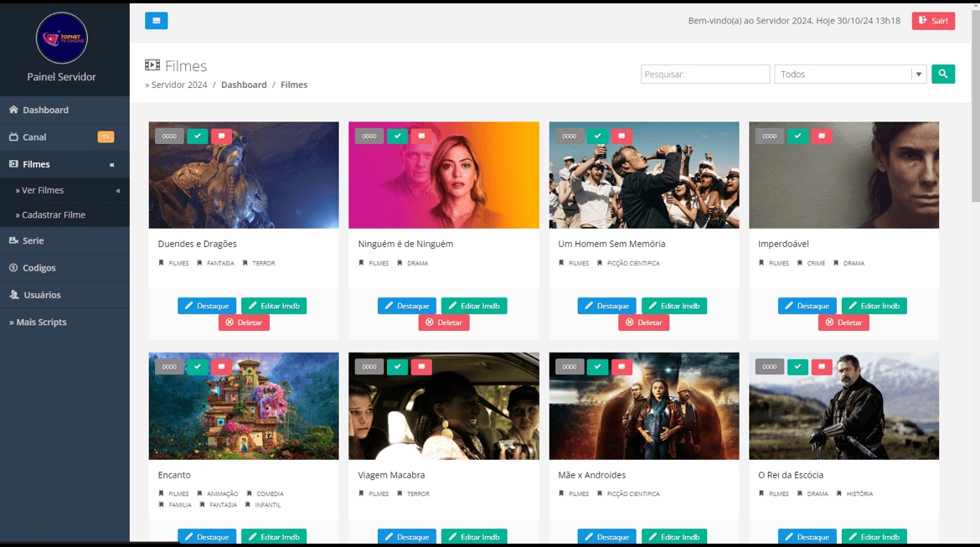This screenshot has width=980, height=547.
Task: Click the green checkmark on Um Homem Sem Memória
Action: [x=597, y=136]
